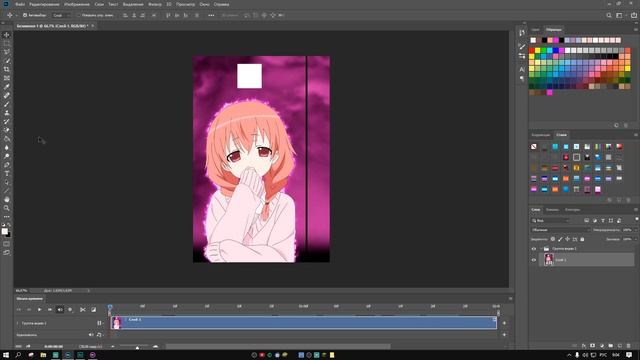Open the Layers menu in the menu bar

tap(99, 4)
